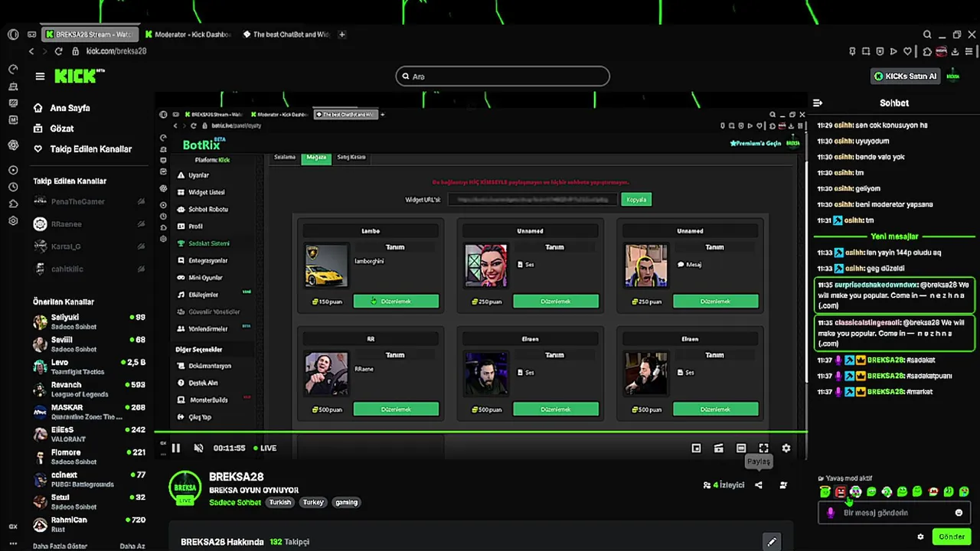Go to Ana Sayfa
980x551 pixels.
click(x=70, y=108)
